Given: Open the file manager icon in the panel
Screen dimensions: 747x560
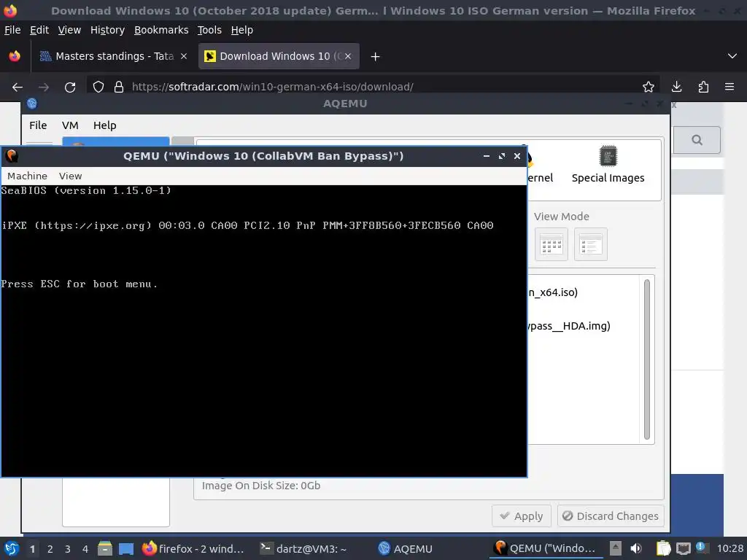Looking at the screenshot, I should [105, 548].
